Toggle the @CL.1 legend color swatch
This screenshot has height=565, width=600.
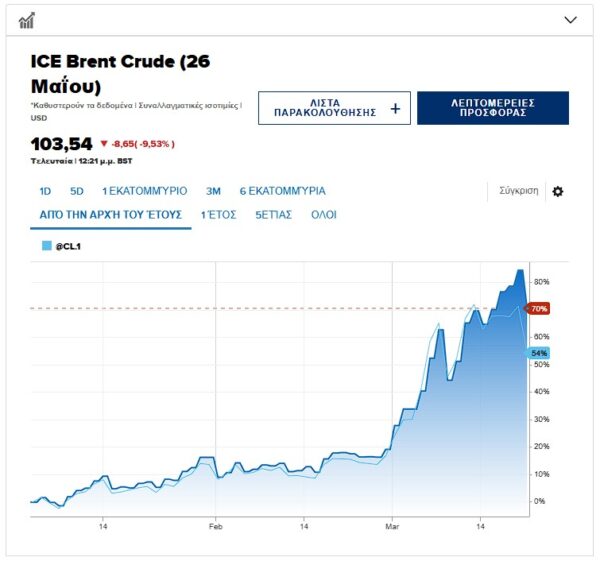46,245
